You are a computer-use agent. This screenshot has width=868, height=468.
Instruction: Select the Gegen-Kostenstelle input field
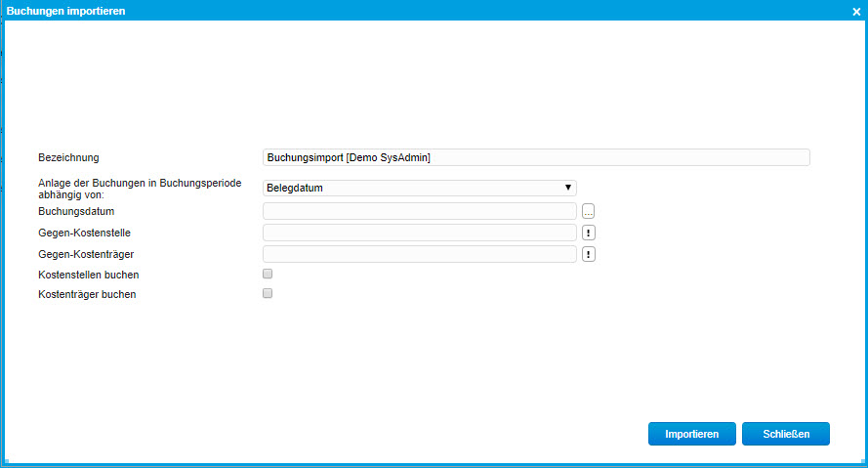pyautogui.click(x=420, y=233)
